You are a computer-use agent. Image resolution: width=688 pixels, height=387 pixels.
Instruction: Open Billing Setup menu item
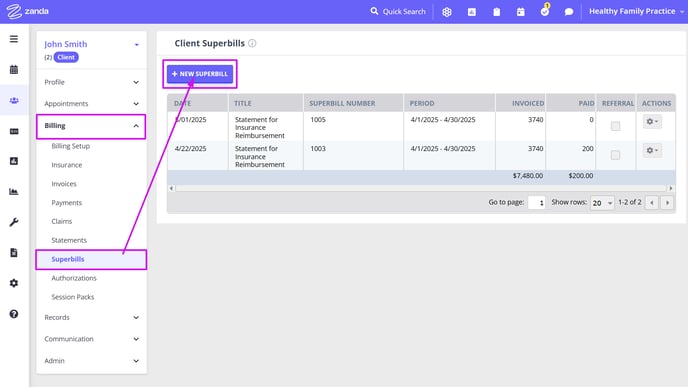(71, 146)
